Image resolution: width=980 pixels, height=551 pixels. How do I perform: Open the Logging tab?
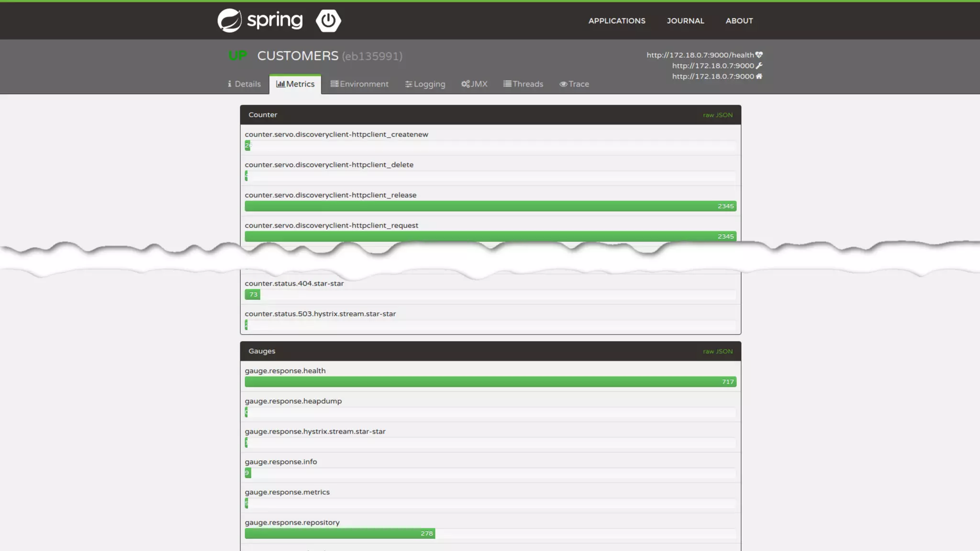point(425,84)
